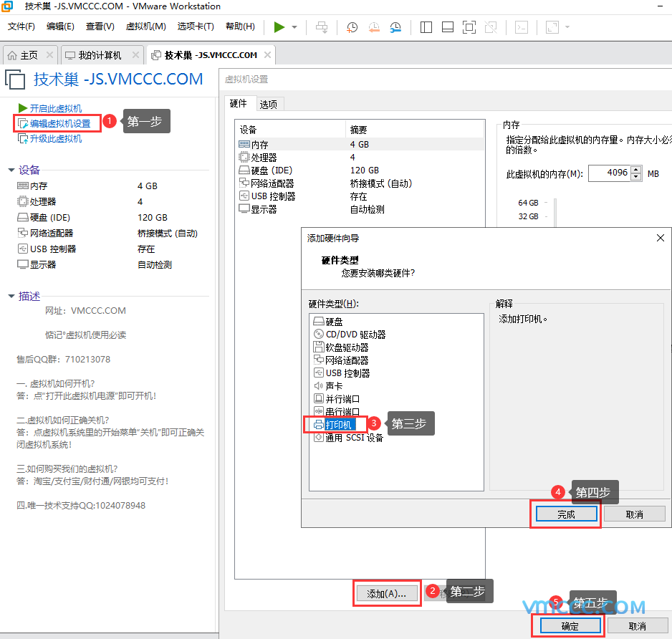Open the snapshot manager icon
This screenshot has width=672, height=639.
coord(395,27)
